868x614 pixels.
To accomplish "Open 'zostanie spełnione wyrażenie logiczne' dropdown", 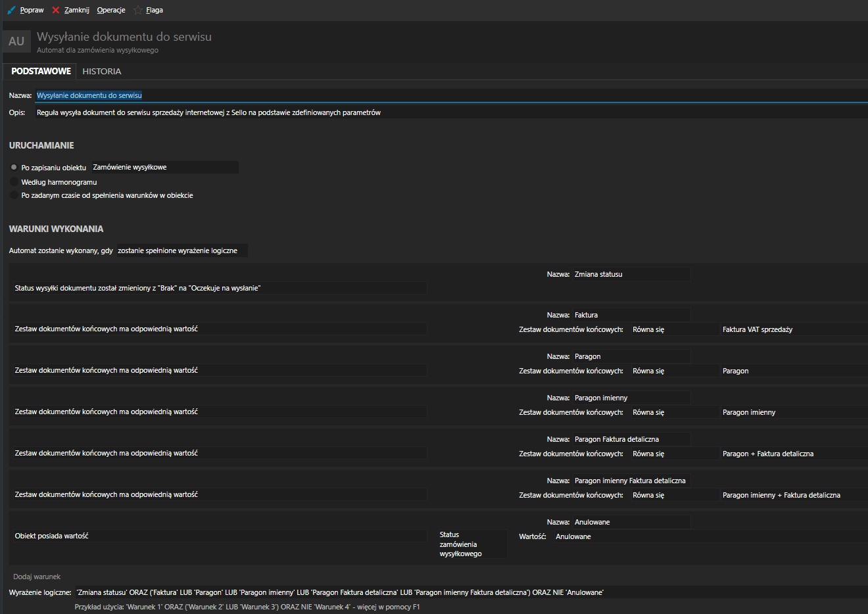I will tap(181, 250).
